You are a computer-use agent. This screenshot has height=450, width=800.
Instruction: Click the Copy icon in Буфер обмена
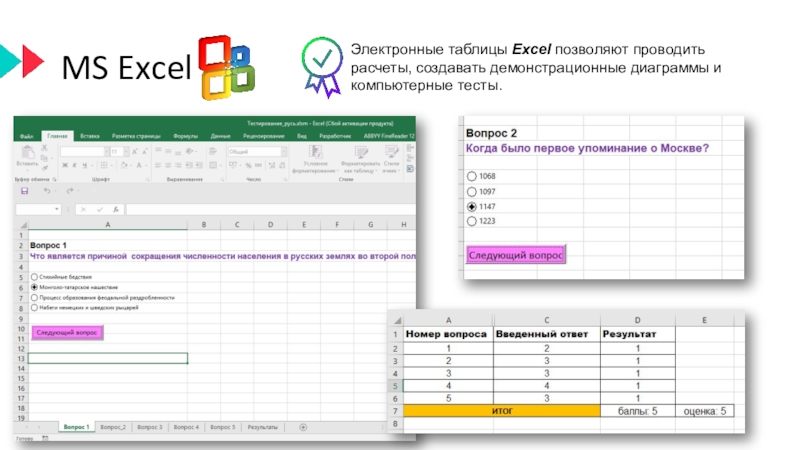[44, 158]
